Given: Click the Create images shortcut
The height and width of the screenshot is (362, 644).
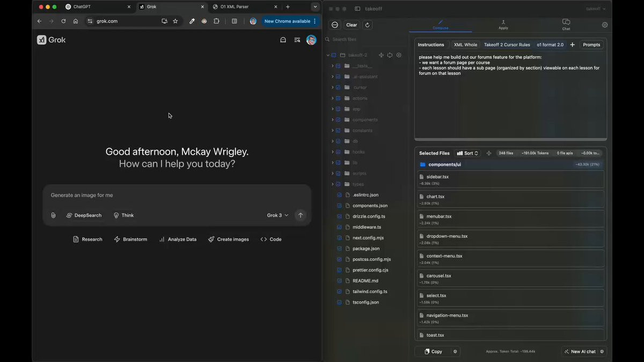Looking at the screenshot, I should (x=229, y=239).
